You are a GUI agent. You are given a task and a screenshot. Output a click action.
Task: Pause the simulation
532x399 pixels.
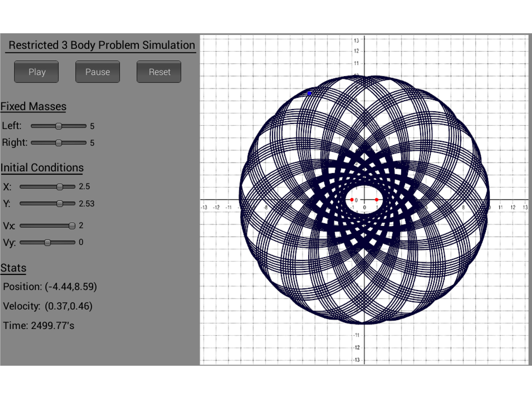pos(98,72)
